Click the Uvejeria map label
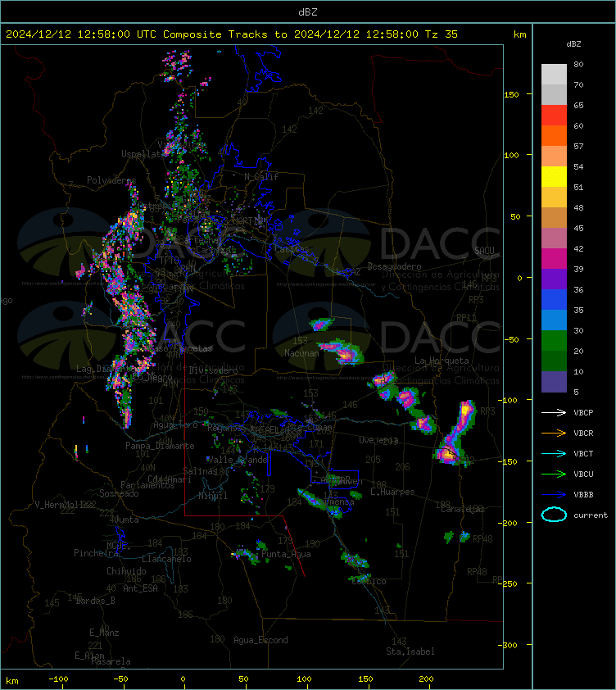616x690 pixels. (378, 440)
